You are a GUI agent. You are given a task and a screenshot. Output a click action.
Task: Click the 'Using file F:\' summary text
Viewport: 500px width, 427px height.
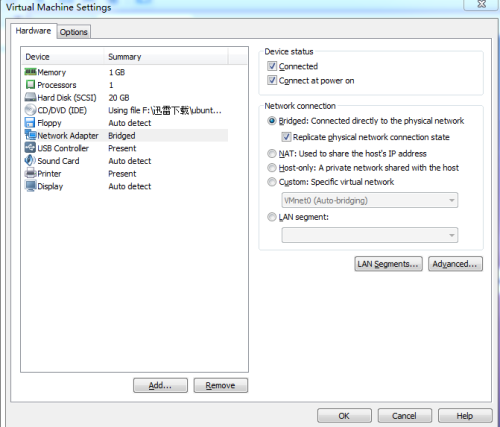[x=165, y=110]
